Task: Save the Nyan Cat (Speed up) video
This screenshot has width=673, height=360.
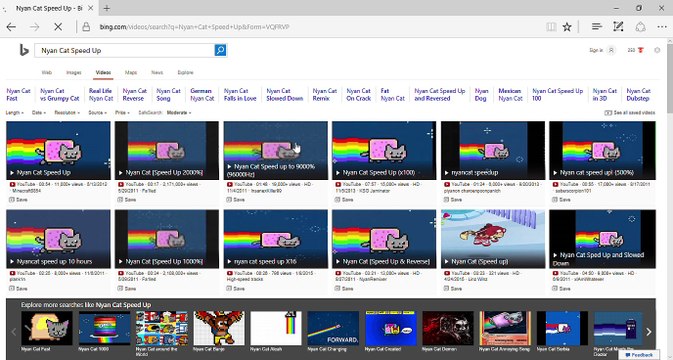Action: click(x=453, y=288)
